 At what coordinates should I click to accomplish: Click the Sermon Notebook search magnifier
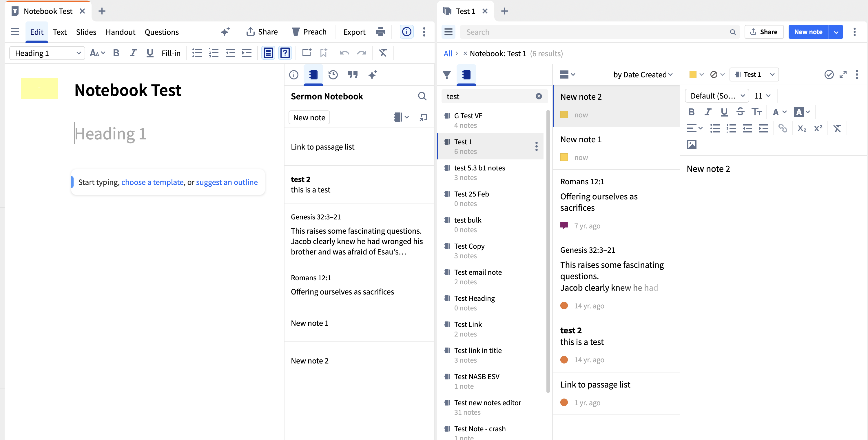click(422, 97)
